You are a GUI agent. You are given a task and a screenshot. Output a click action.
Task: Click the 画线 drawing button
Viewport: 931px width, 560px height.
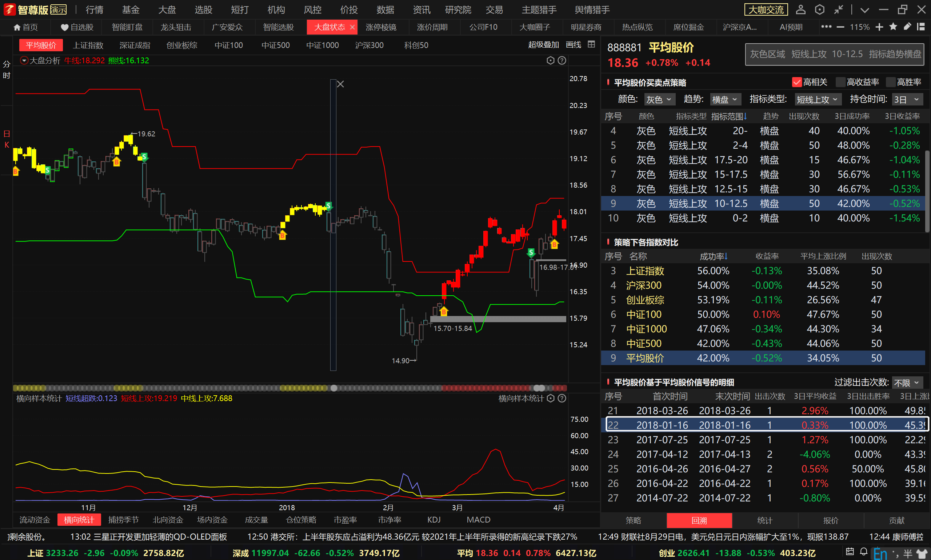click(x=573, y=44)
